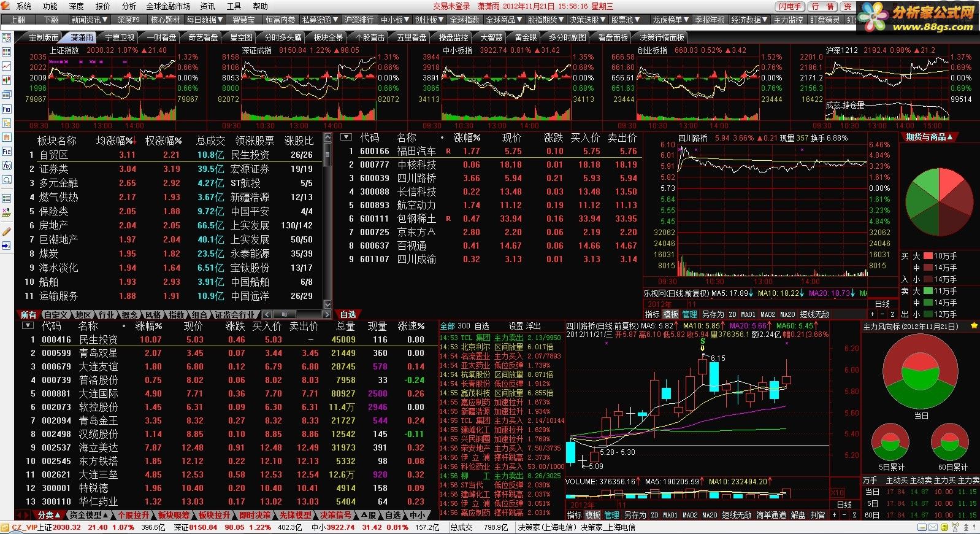The width and height of the screenshot is (980, 534).
Task: Click the sector list vertical scrollbar
Action: [327, 221]
